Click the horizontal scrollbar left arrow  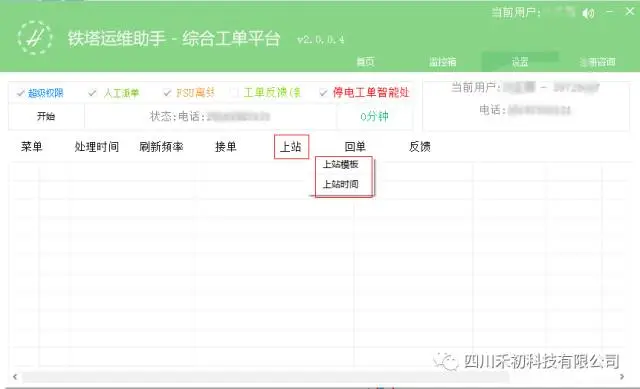click(15, 377)
